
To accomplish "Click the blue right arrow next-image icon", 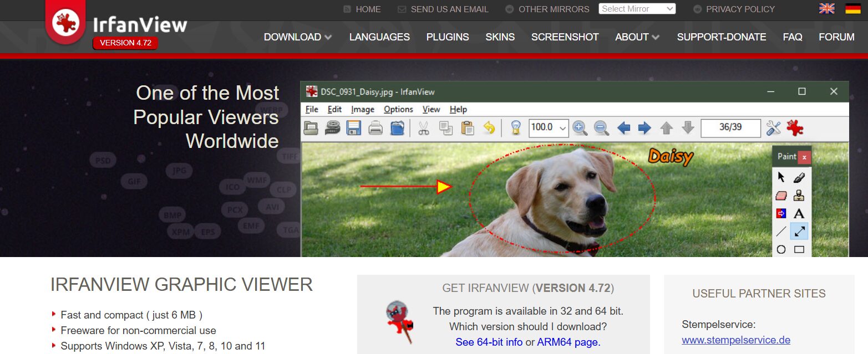I will pyautogui.click(x=644, y=128).
